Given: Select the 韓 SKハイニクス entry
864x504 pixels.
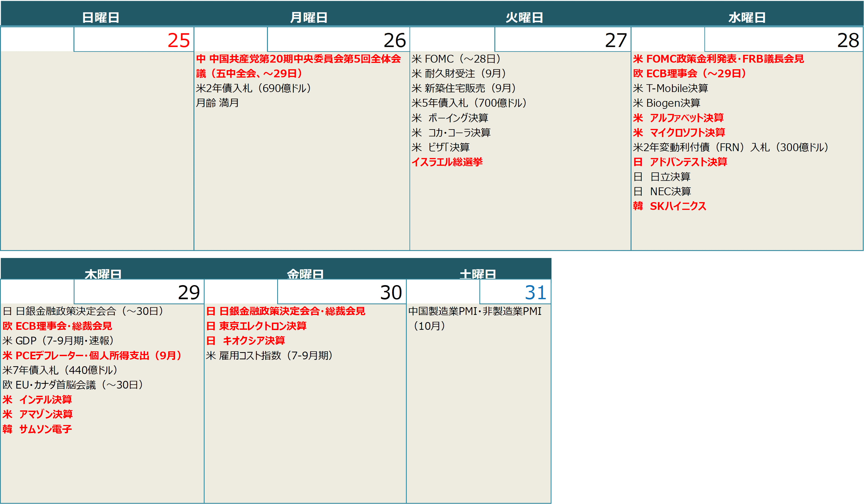Looking at the screenshot, I should click(670, 206).
